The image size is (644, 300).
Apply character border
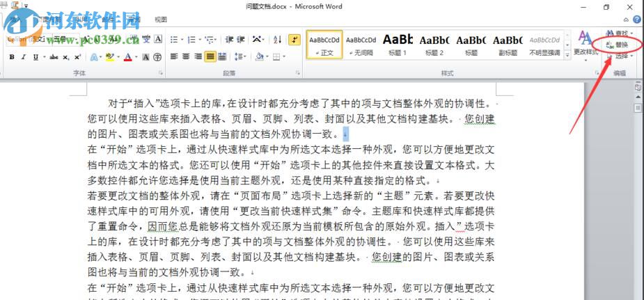158,40
